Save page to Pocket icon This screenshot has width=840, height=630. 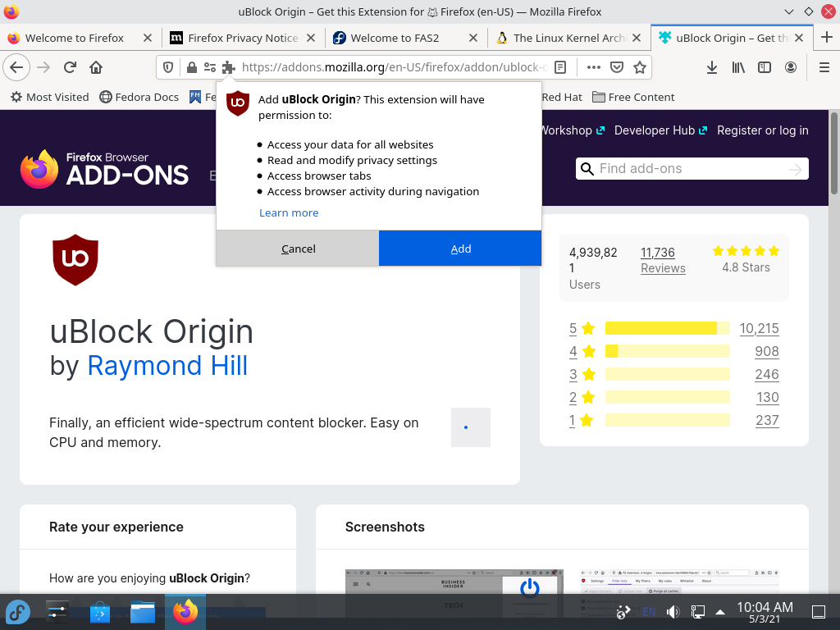tap(617, 67)
